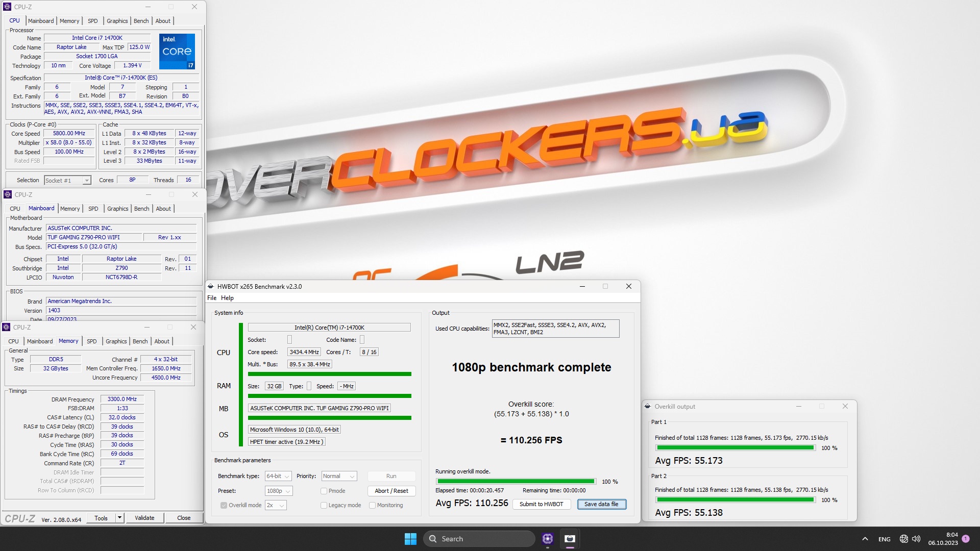The width and height of the screenshot is (980, 551).
Task: Click the CPU-Z icon in Mainboard window title bar
Action: (8, 194)
